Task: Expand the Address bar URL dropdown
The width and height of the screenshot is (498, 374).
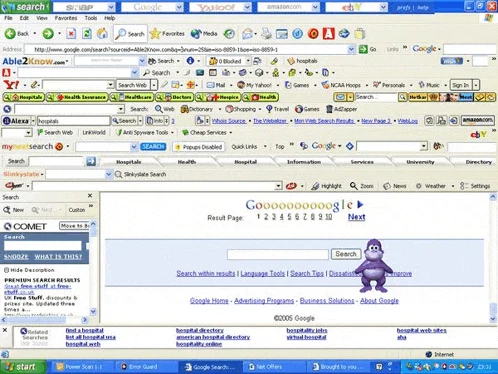Action: (351, 49)
